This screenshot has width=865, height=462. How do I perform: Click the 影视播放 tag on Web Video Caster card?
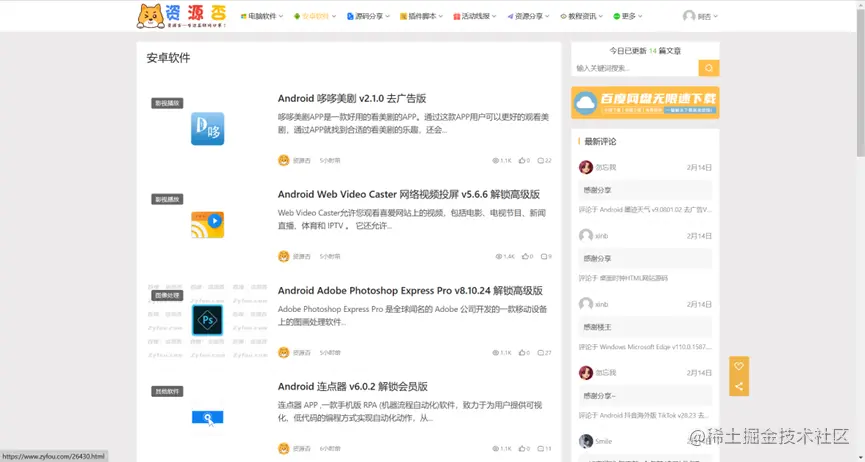pyautogui.click(x=167, y=199)
